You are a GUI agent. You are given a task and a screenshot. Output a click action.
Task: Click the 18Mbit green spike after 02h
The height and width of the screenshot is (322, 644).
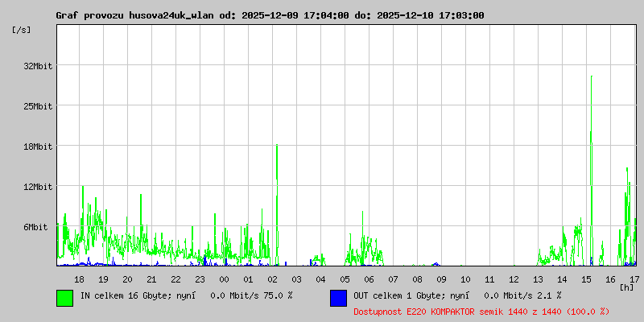(x=277, y=204)
